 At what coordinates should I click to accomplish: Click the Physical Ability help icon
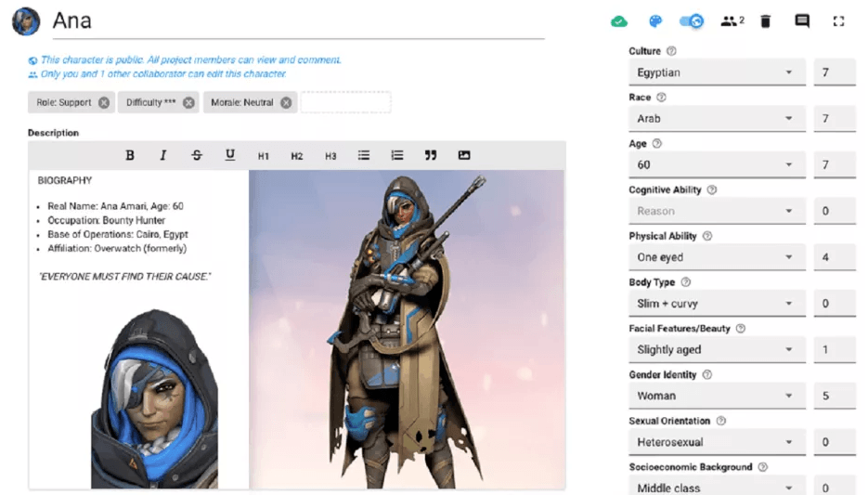[x=706, y=236]
